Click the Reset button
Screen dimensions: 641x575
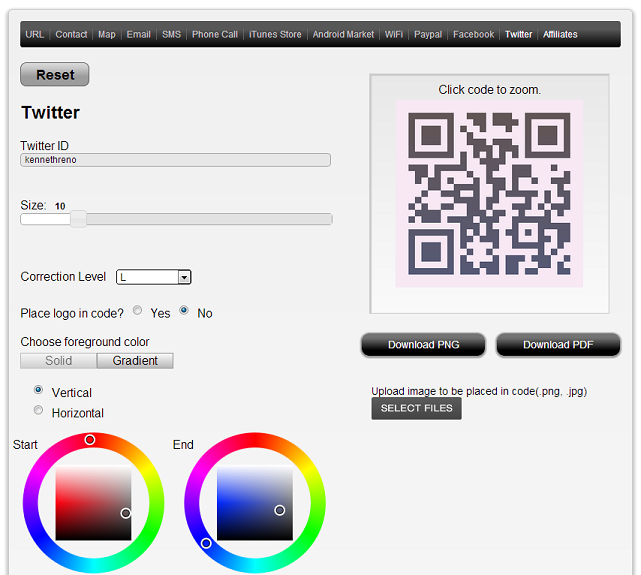coord(55,74)
